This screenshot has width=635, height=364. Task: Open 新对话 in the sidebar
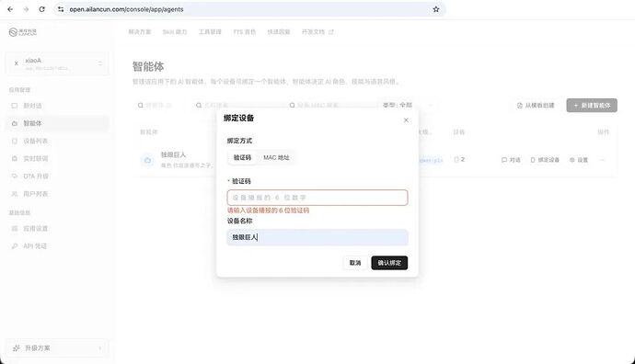[57, 106]
